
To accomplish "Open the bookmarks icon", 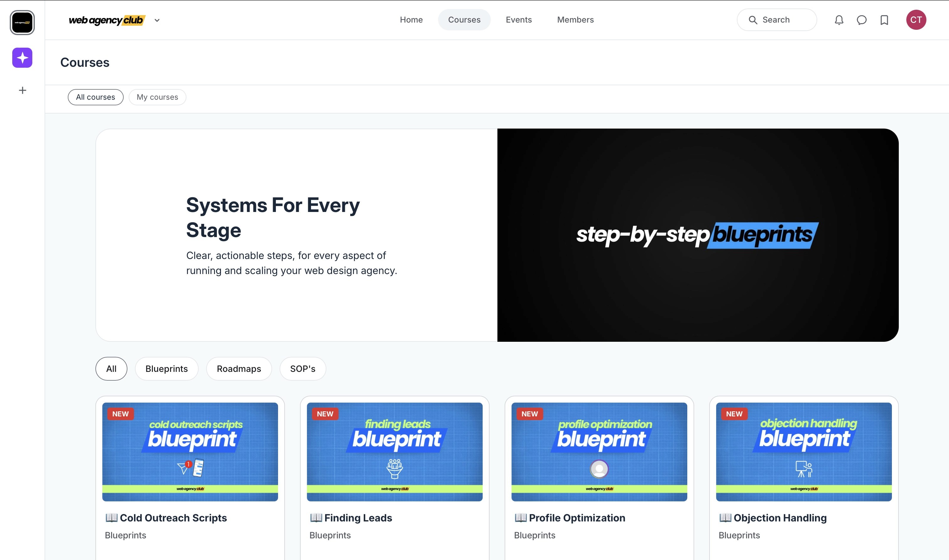I will click(884, 20).
